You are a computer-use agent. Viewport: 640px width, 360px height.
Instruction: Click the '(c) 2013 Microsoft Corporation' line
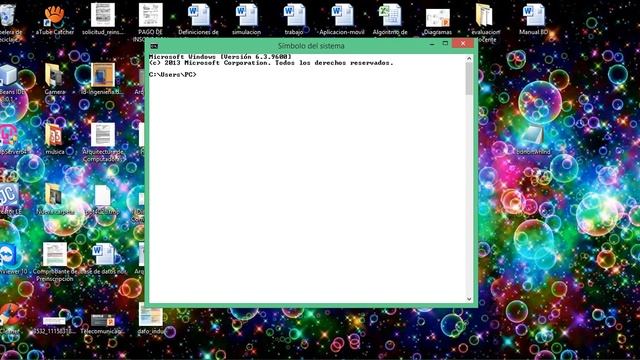(271, 63)
